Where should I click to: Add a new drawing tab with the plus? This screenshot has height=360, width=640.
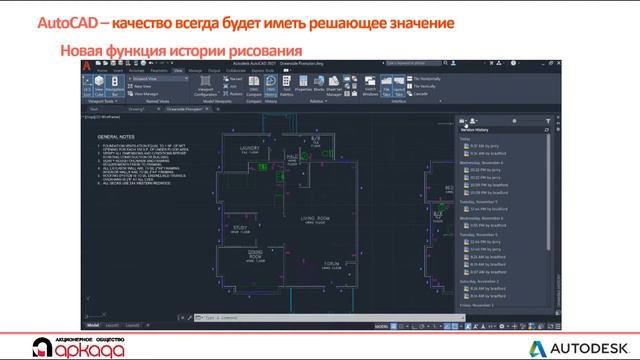point(218,109)
